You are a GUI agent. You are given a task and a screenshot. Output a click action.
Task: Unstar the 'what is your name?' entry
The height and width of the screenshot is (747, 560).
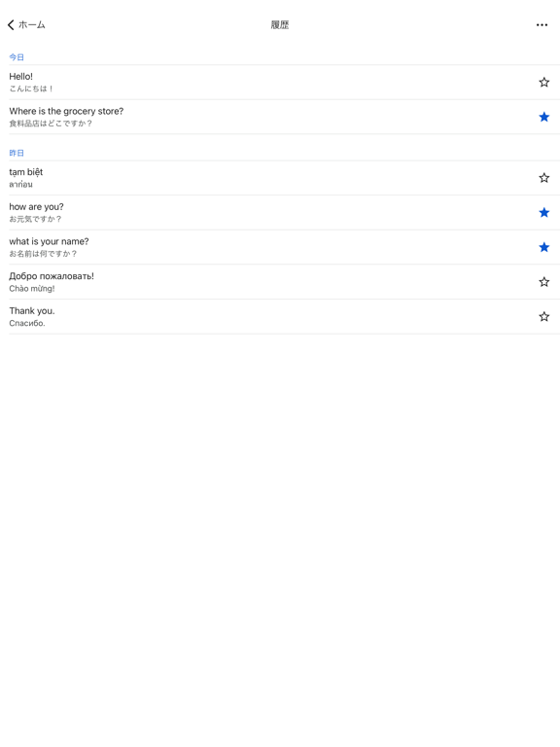click(x=543, y=247)
